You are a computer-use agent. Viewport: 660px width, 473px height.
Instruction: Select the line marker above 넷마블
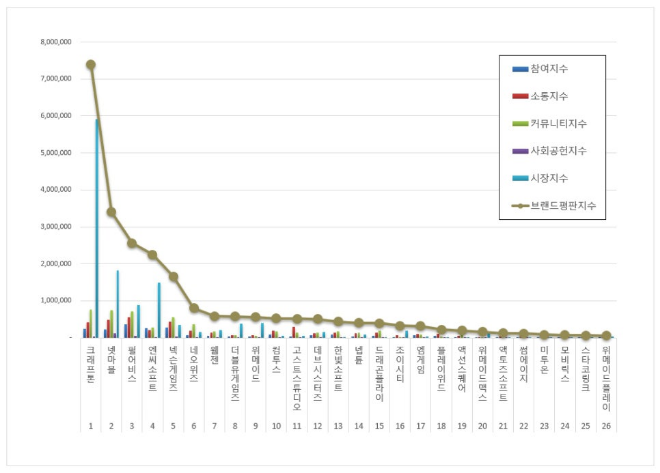coord(111,212)
